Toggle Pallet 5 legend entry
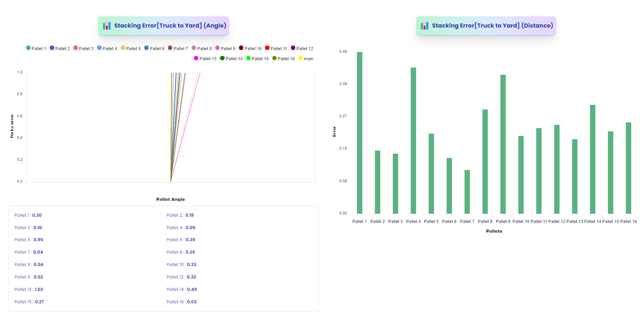 [131, 49]
